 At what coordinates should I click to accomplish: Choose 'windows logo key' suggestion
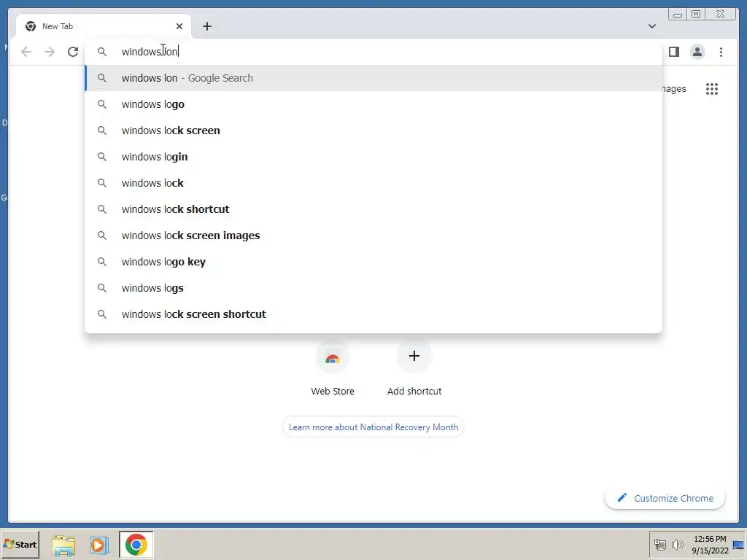click(373, 262)
